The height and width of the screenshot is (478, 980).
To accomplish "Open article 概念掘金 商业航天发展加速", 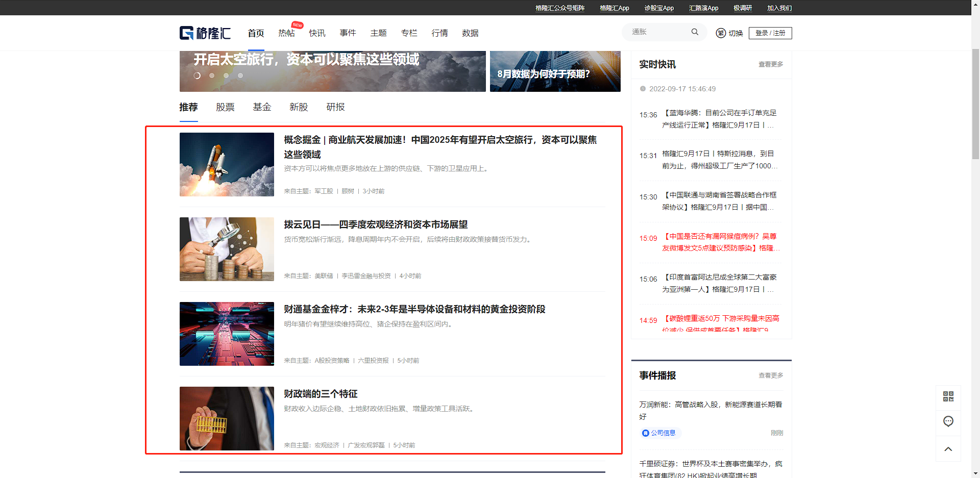I will pyautogui.click(x=440, y=147).
